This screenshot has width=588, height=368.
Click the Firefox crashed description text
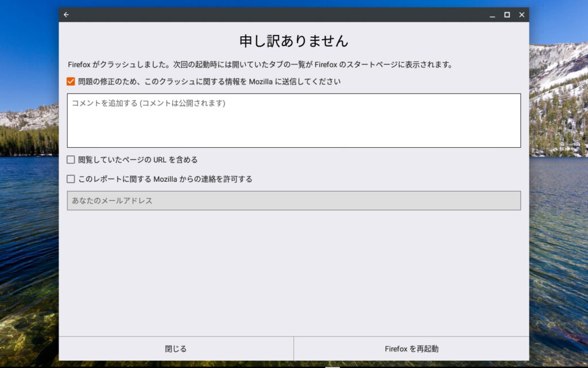(x=260, y=64)
